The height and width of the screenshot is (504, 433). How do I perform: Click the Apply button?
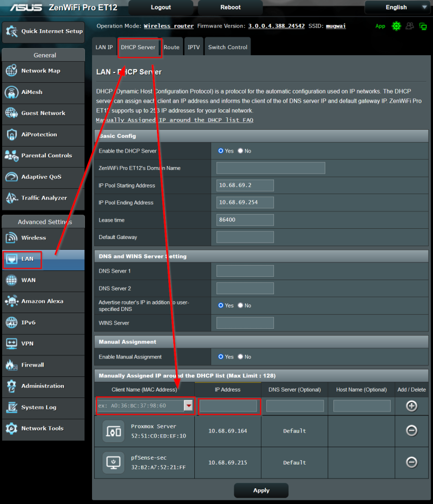[261, 490]
